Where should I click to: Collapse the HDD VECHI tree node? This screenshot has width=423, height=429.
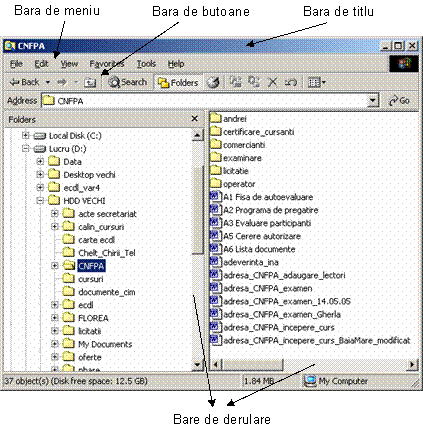[40, 201]
